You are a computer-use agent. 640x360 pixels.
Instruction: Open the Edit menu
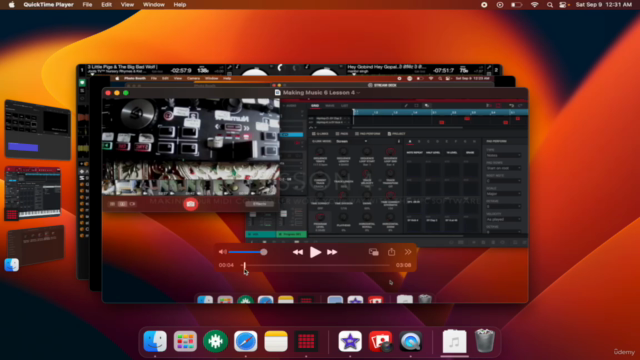coord(107,4)
